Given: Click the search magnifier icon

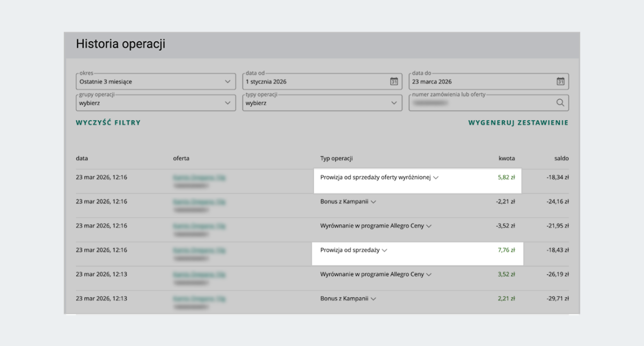Looking at the screenshot, I should coord(560,103).
